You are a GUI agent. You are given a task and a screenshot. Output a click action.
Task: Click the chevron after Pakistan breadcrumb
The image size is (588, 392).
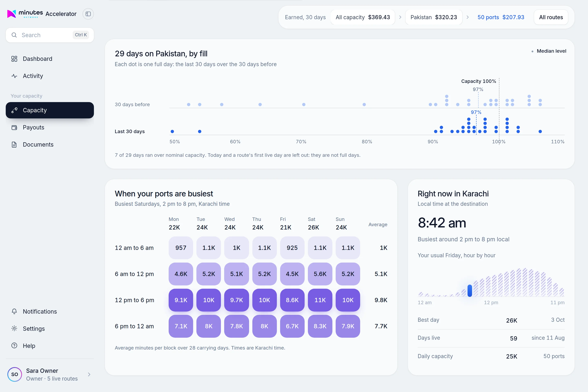[468, 17]
